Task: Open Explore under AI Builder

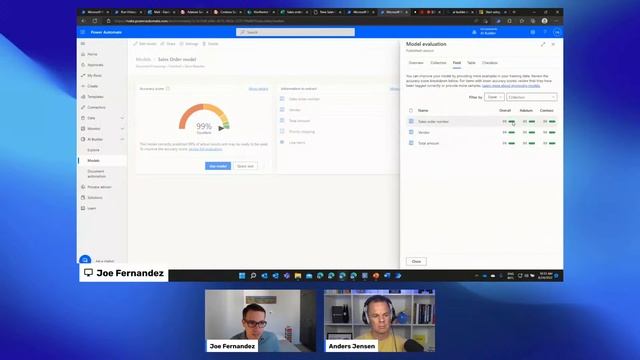Action: [93, 150]
